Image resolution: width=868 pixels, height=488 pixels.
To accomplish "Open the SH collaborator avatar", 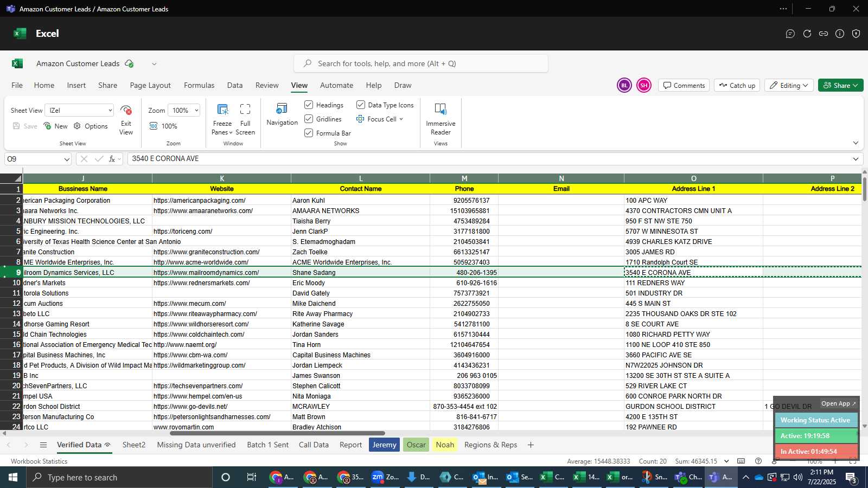I will tap(644, 85).
